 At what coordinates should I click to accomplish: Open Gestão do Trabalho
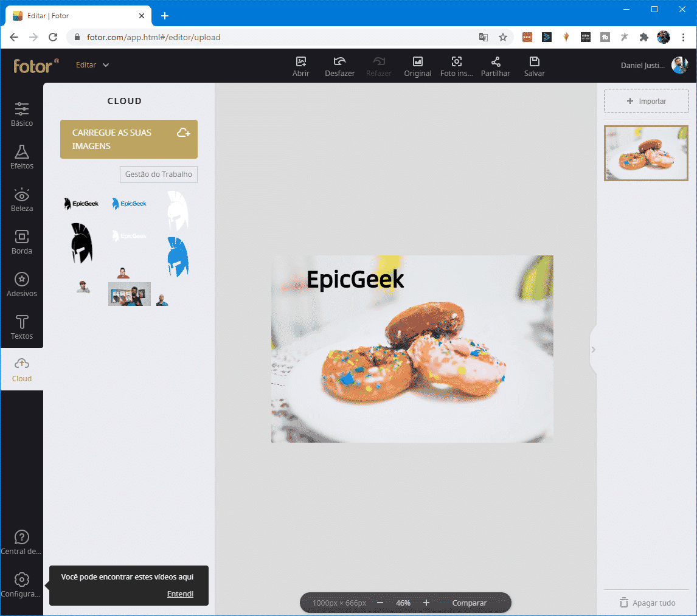(x=158, y=175)
